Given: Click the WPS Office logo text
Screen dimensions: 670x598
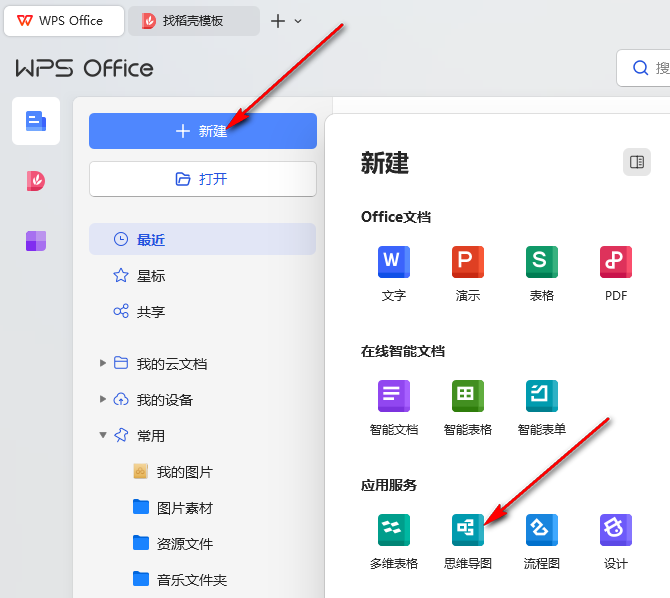Looking at the screenshot, I should tap(85, 68).
